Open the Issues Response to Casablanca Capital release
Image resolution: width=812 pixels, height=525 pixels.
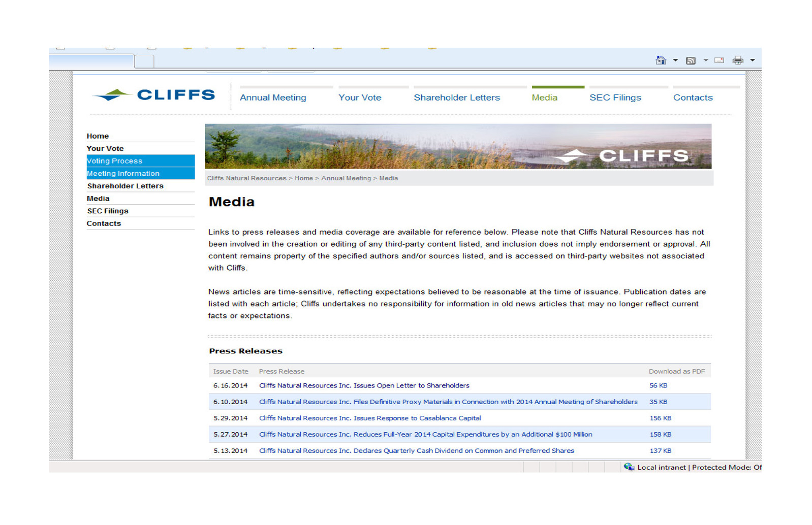pos(370,418)
